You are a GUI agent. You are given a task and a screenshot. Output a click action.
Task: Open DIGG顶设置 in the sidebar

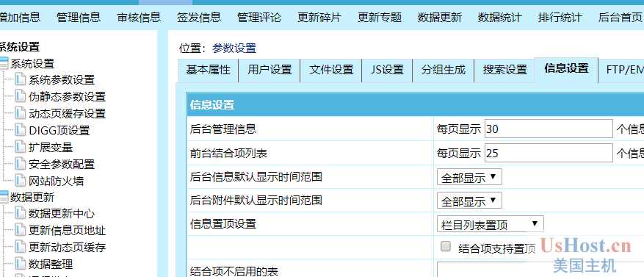(59, 131)
